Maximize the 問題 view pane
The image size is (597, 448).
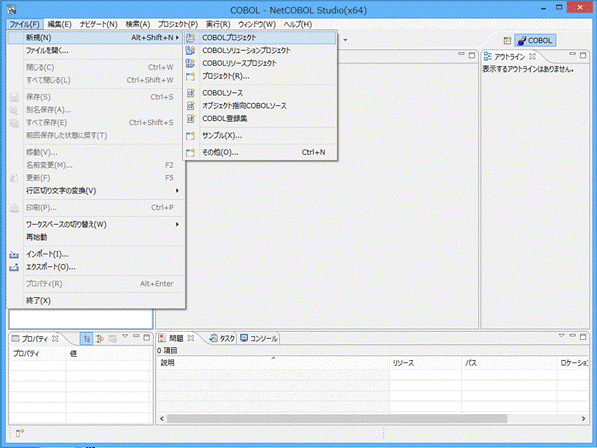point(583,337)
